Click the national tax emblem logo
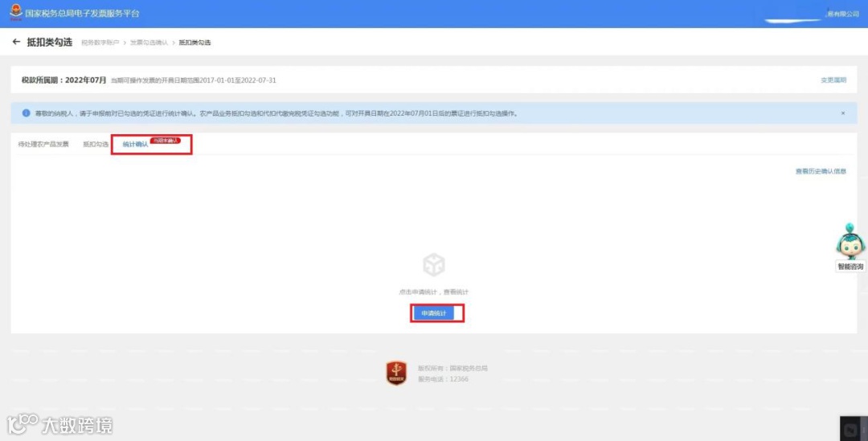The height and width of the screenshot is (441, 868). pyautogui.click(x=16, y=12)
